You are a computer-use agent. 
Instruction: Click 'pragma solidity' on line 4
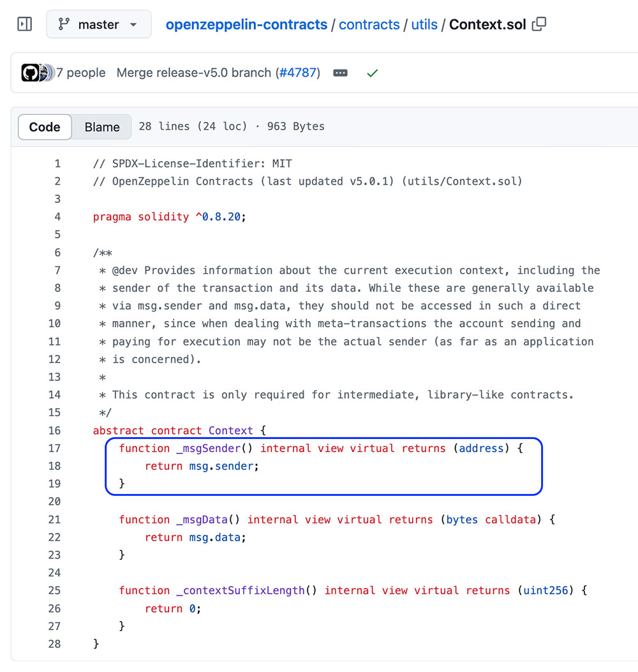141,217
